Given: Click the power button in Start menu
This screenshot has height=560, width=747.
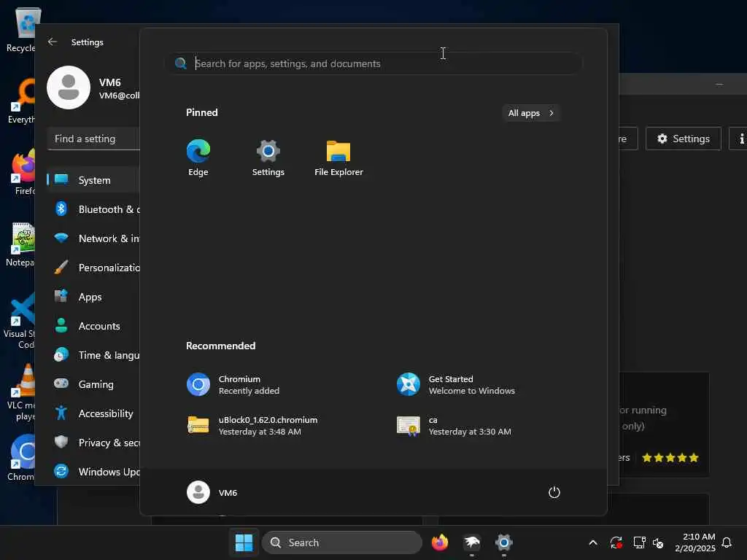Looking at the screenshot, I should [x=554, y=492].
